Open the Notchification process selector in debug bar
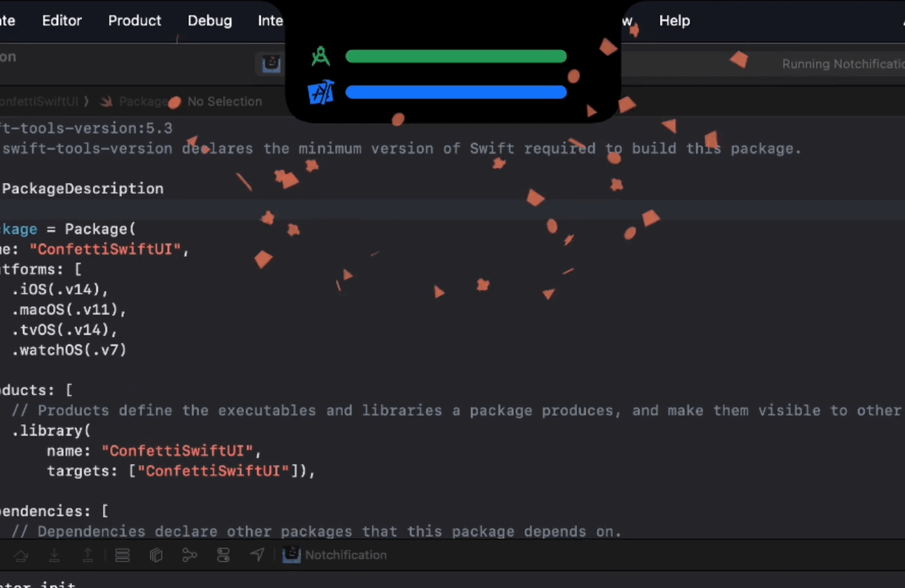 point(335,555)
